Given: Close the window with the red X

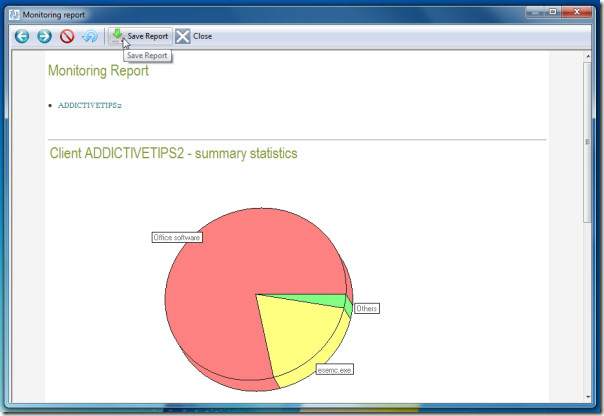Looking at the screenshot, I should tap(576, 12).
